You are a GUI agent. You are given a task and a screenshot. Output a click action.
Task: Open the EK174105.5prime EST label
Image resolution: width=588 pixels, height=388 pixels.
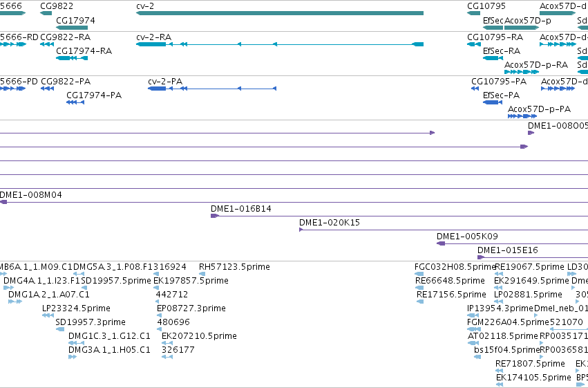coord(533,378)
